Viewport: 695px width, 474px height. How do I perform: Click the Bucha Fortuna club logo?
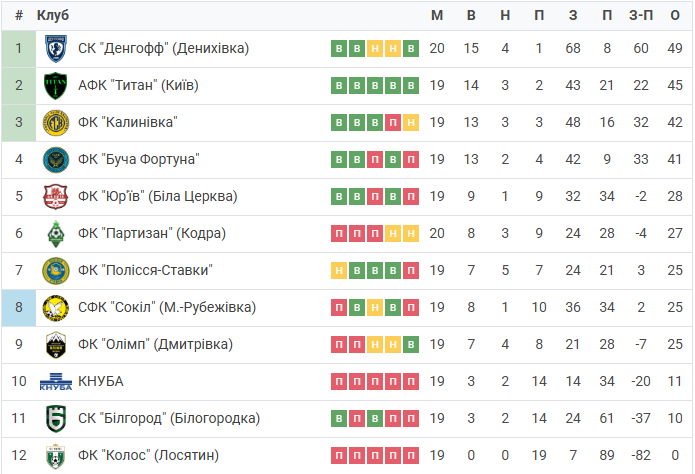tap(56, 160)
